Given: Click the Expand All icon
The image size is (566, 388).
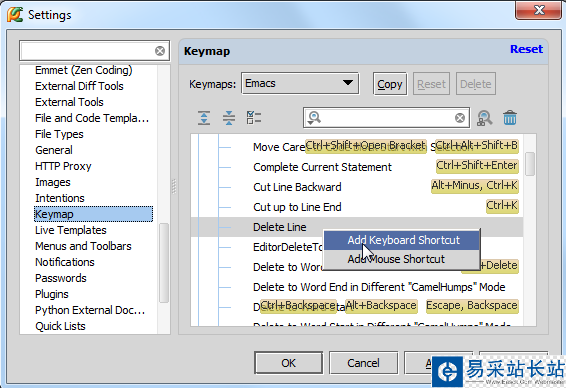Looking at the screenshot, I should (204, 118).
